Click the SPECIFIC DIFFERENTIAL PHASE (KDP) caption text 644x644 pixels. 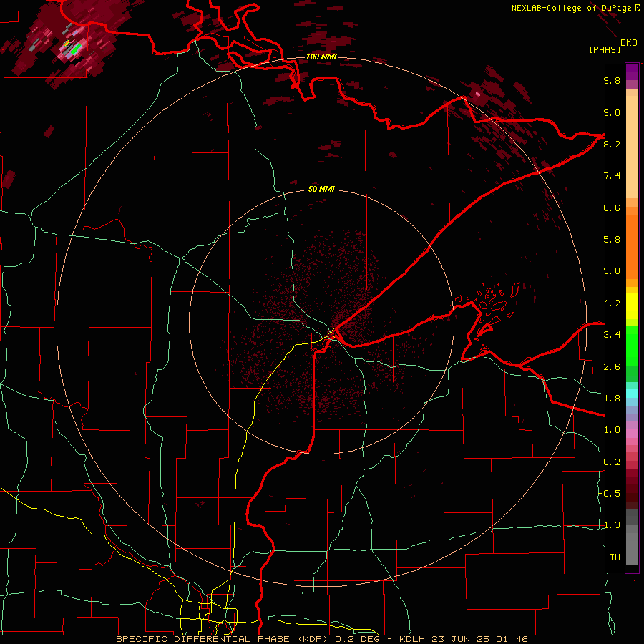click(224, 639)
